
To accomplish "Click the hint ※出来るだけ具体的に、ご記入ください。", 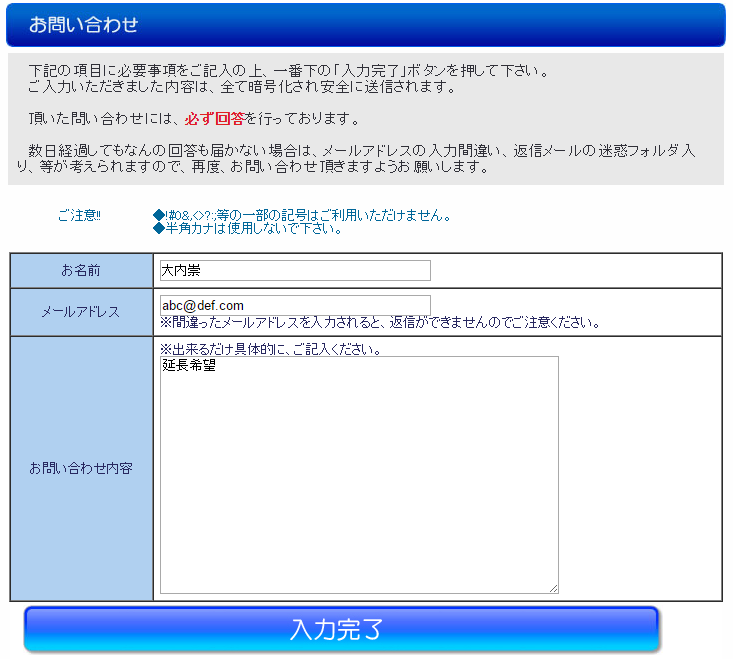I will click(x=271, y=349).
